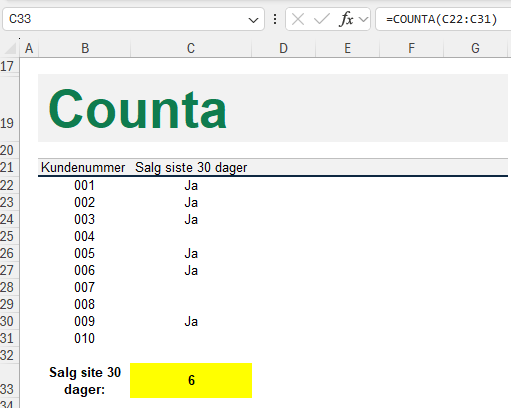Click the Ja cell in row 22
Screen dimensions: 511x408
191,185
